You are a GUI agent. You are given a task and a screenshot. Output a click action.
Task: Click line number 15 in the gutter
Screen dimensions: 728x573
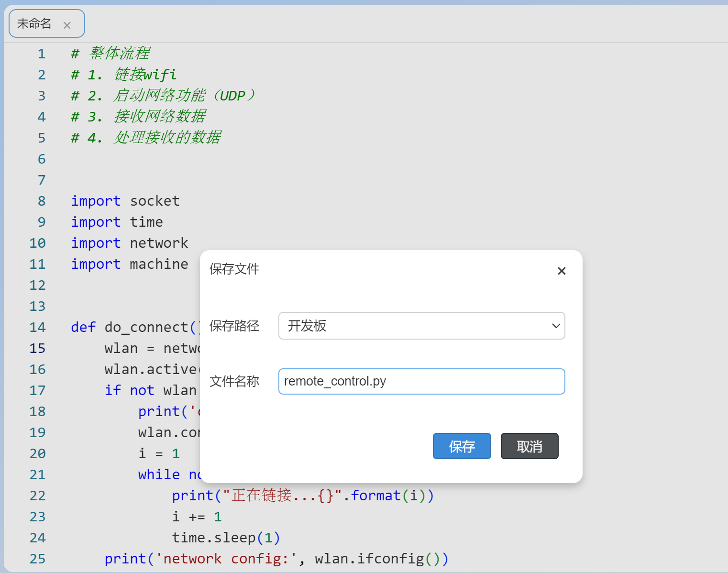(38, 348)
